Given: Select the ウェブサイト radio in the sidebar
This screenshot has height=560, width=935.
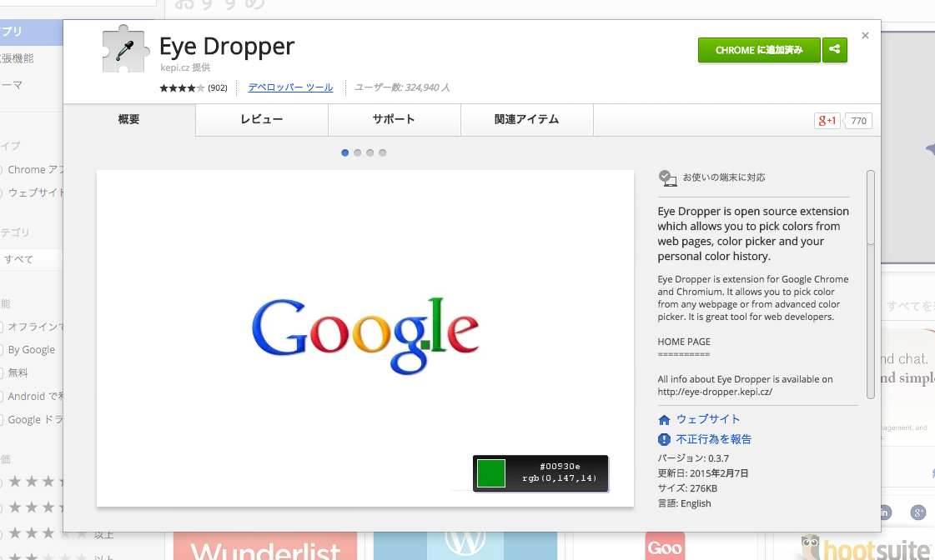Looking at the screenshot, I should click(2, 193).
